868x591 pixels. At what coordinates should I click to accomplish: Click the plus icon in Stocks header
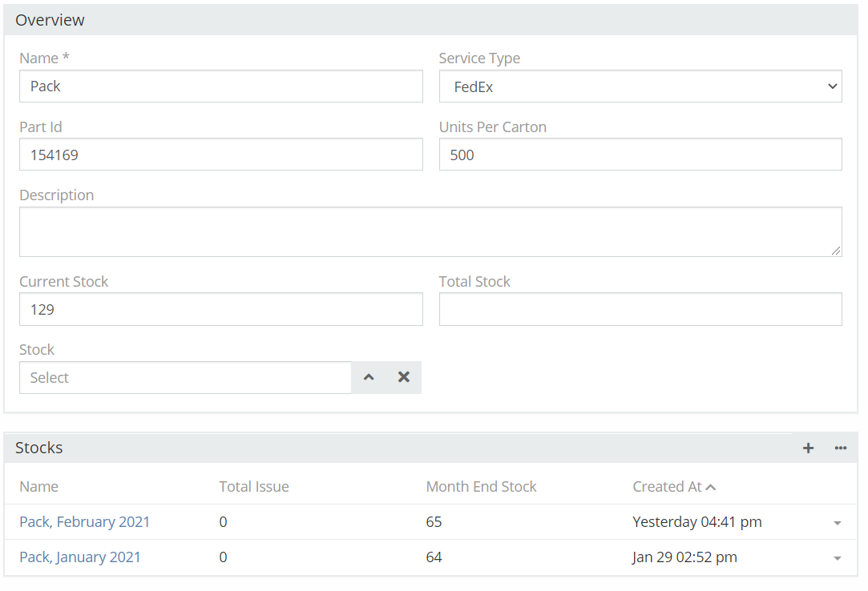[x=808, y=448]
